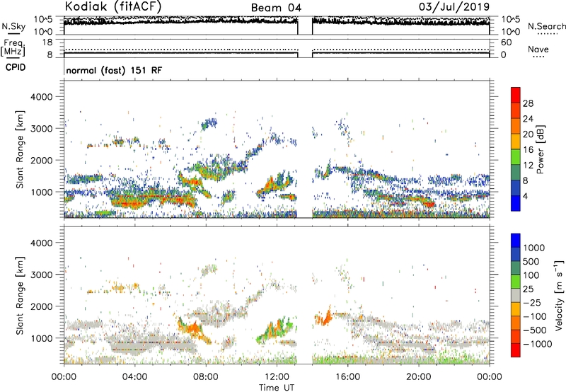
Task: Click the '12' label on the power colorbar
Action: coord(528,166)
